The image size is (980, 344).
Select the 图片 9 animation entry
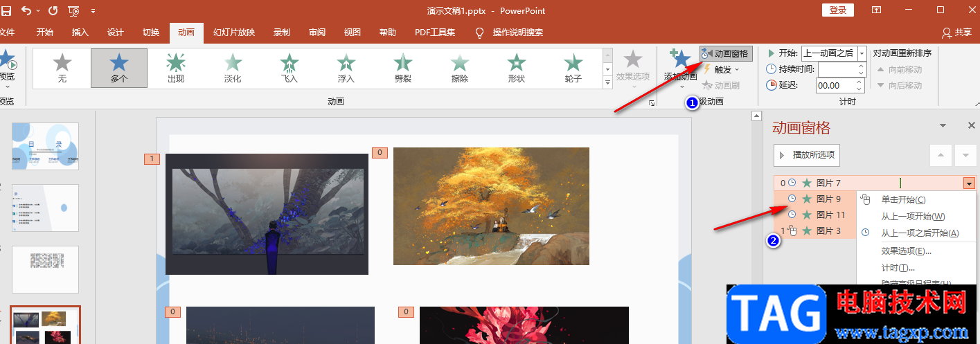816,199
